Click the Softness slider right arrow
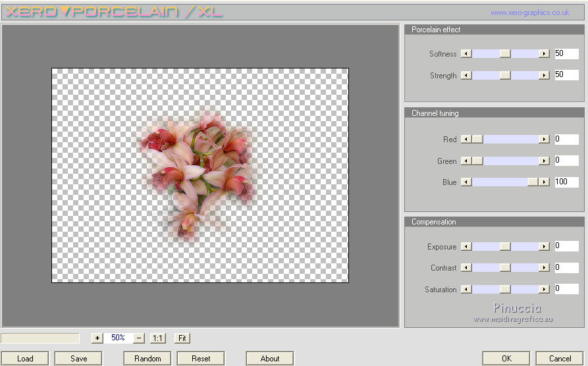This screenshot has height=366, width=588. pyautogui.click(x=544, y=53)
